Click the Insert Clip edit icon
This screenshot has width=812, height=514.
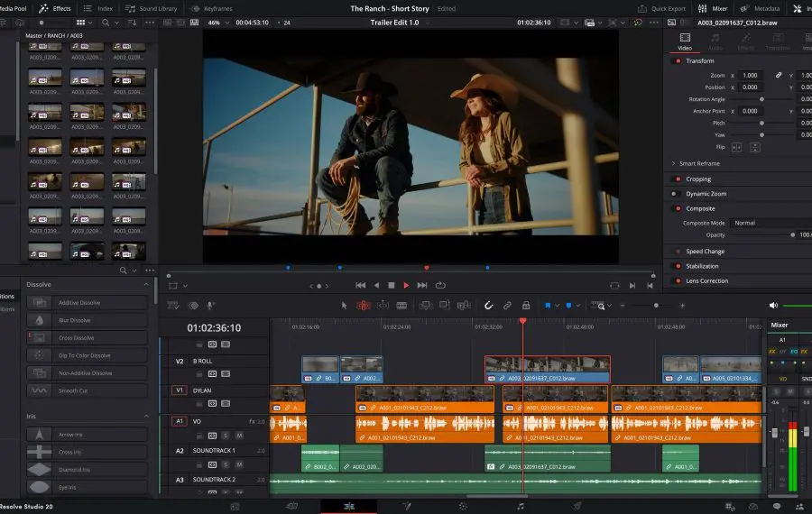click(x=426, y=306)
